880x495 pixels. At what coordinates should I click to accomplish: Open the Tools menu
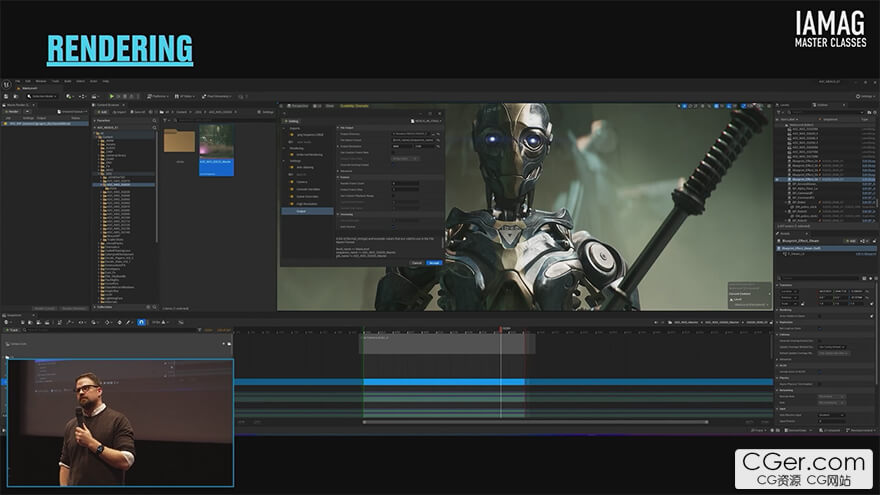[x=56, y=81]
